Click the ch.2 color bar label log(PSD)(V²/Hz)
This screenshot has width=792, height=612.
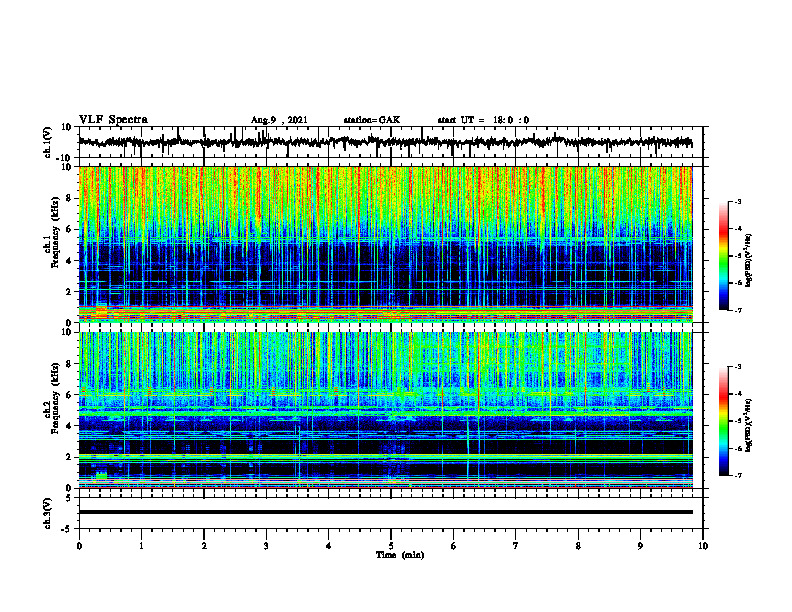pos(749,425)
